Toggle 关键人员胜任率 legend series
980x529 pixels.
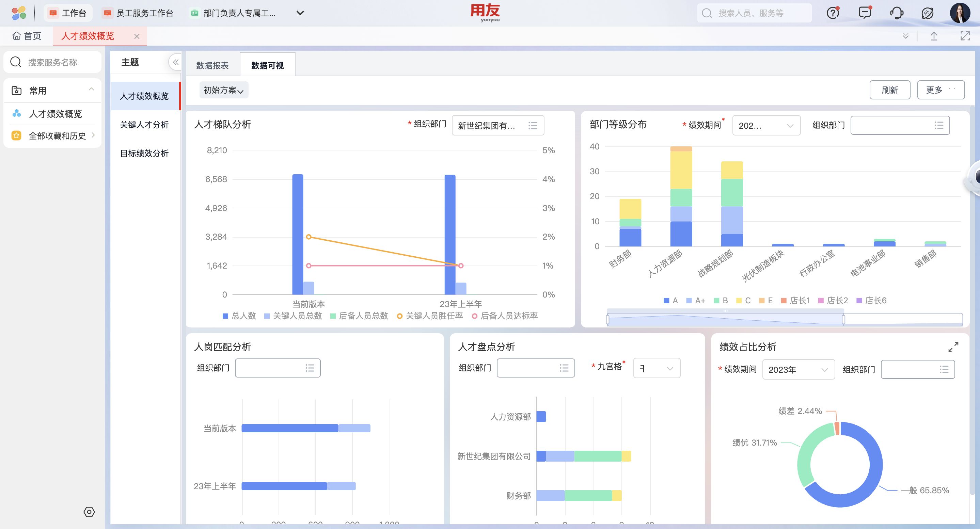[x=430, y=316]
